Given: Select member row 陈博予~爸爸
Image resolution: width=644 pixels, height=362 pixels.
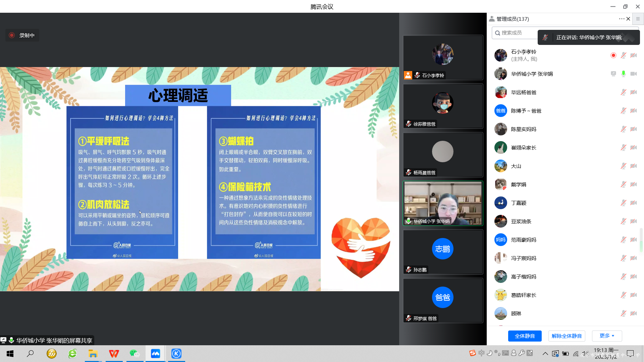Looking at the screenshot, I should [565, 111].
